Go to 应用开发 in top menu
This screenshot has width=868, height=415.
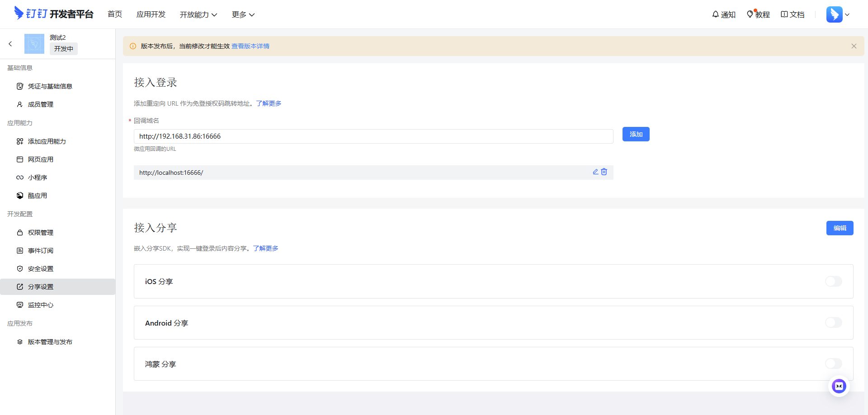point(151,14)
